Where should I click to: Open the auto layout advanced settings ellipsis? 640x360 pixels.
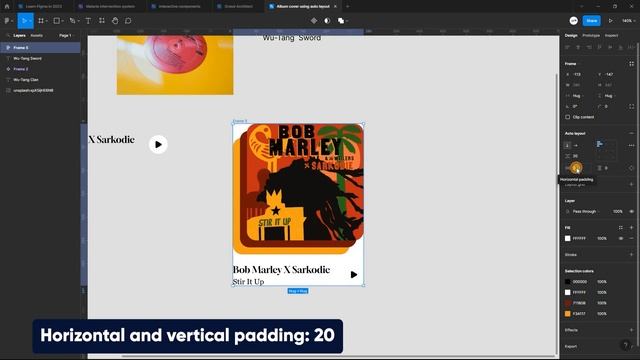pos(631,145)
